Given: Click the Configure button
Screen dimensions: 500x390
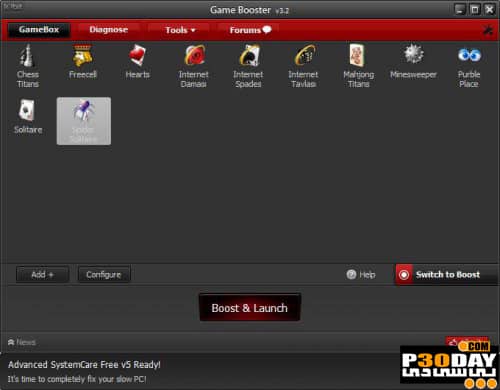Looking at the screenshot, I should coord(104,275).
